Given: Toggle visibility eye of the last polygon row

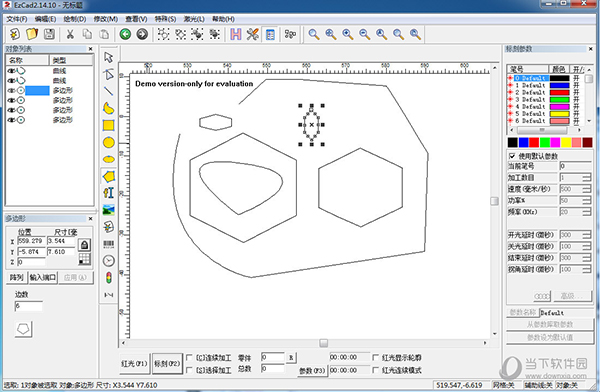Looking at the screenshot, I should [x=11, y=120].
